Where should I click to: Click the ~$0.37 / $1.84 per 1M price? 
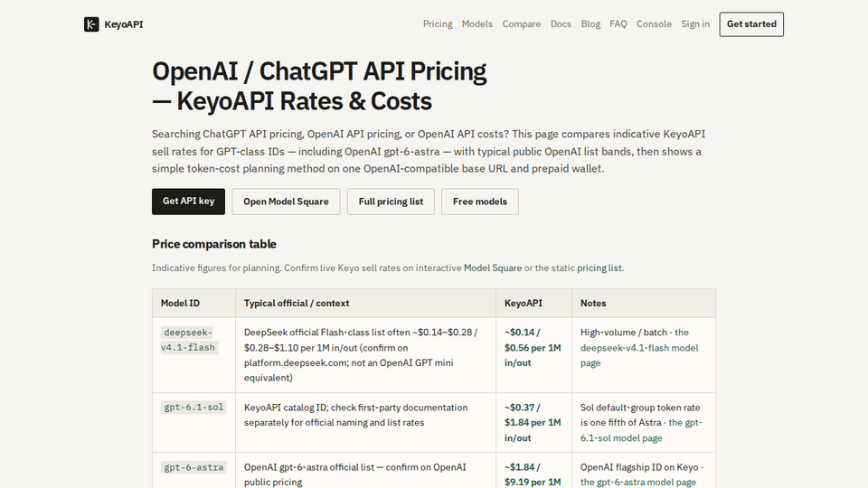[x=533, y=423]
